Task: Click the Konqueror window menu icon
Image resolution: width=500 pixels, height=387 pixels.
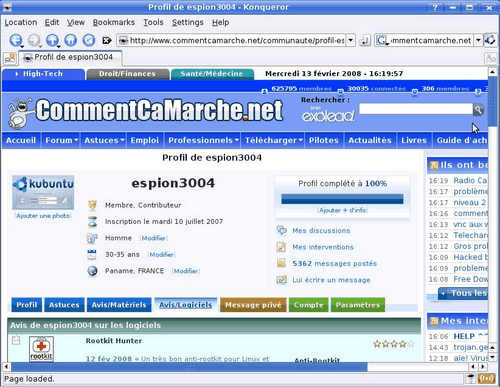Action: [x=7, y=7]
